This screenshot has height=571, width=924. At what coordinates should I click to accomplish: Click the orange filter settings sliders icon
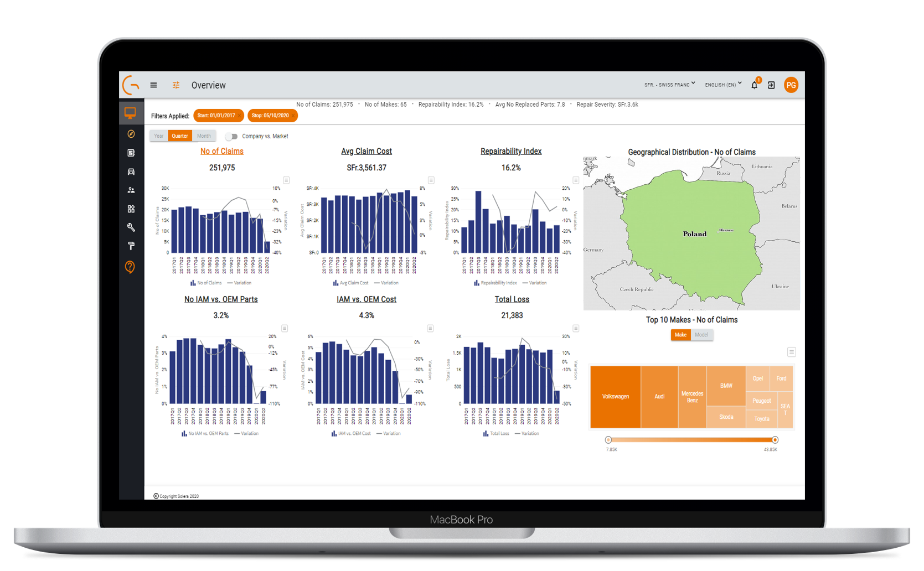[176, 85]
